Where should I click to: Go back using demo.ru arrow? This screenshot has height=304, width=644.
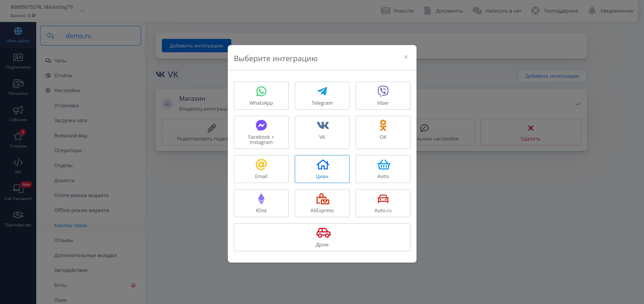(x=50, y=36)
